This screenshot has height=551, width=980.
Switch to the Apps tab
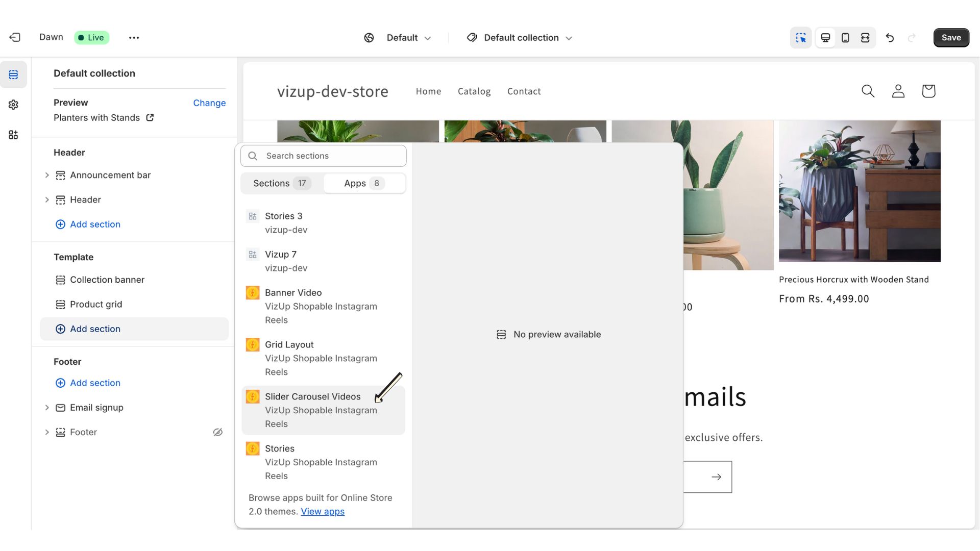pos(364,183)
